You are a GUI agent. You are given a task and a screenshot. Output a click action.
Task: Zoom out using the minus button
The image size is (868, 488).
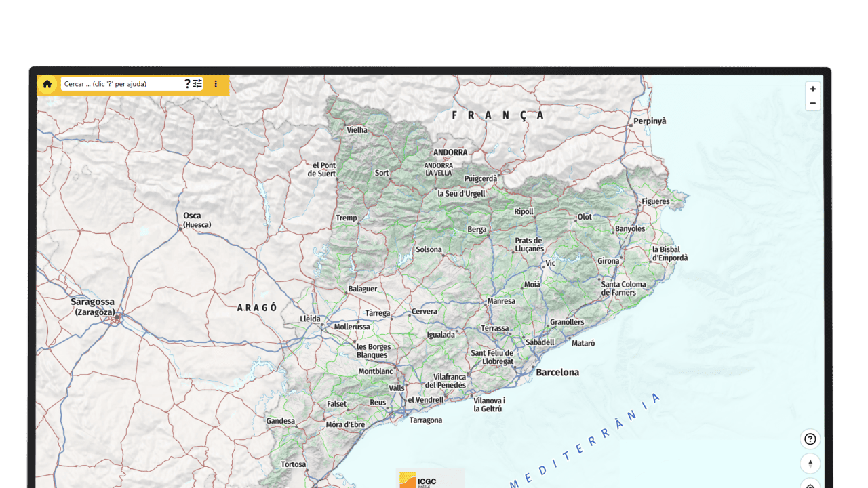point(812,103)
